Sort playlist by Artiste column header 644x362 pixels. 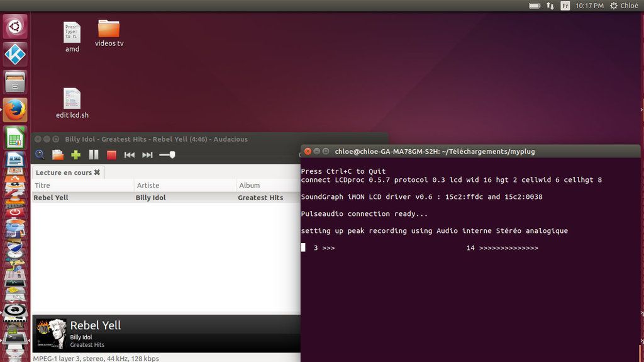coord(185,185)
